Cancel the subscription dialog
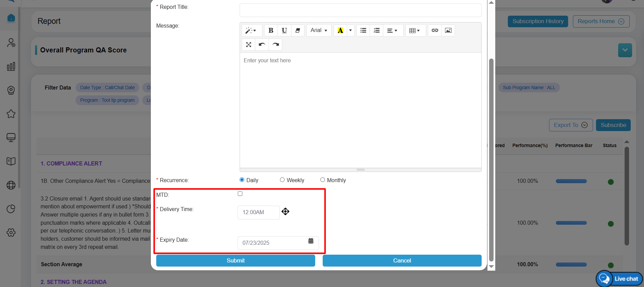The width and height of the screenshot is (644, 287). point(402,260)
